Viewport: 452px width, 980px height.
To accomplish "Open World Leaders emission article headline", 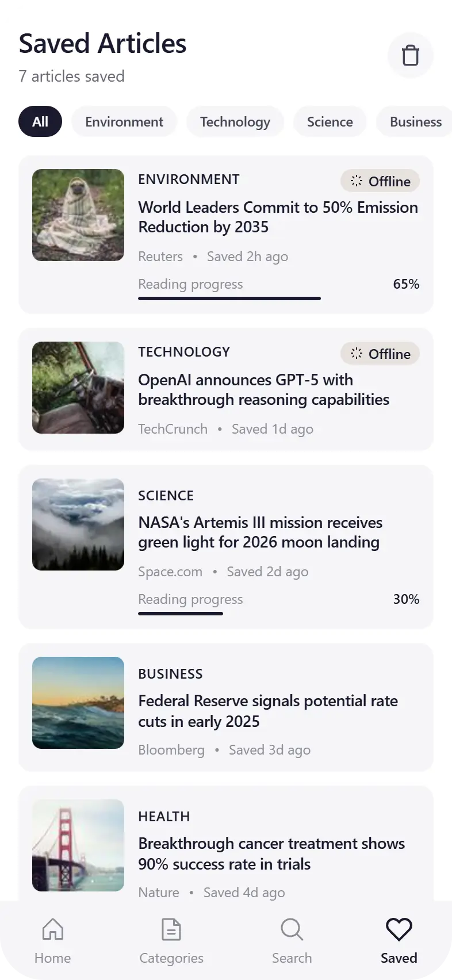I will pyautogui.click(x=278, y=217).
